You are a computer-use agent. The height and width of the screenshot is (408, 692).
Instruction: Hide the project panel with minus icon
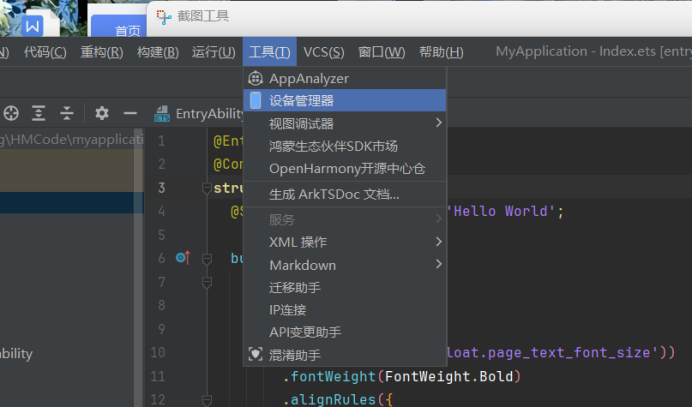[x=130, y=113]
